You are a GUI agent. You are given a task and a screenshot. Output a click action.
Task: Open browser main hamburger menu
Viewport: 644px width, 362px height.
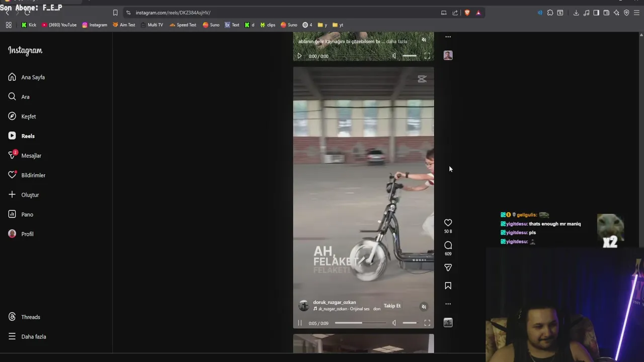point(636,13)
